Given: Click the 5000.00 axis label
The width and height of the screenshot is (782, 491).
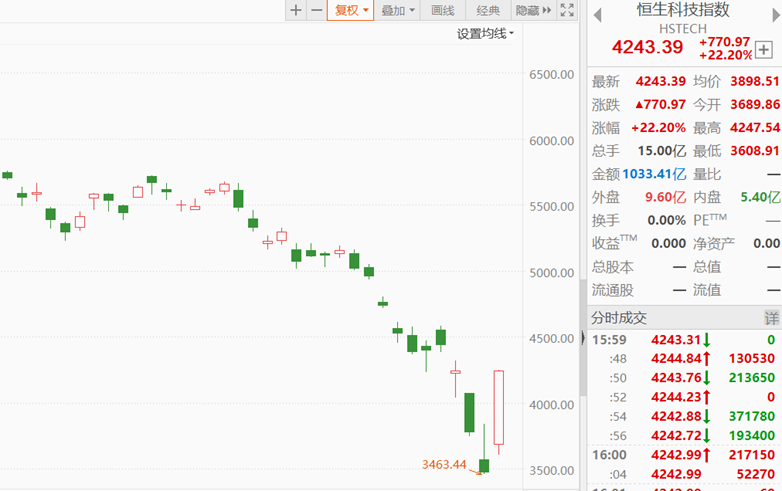Looking at the screenshot, I should point(552,273).
